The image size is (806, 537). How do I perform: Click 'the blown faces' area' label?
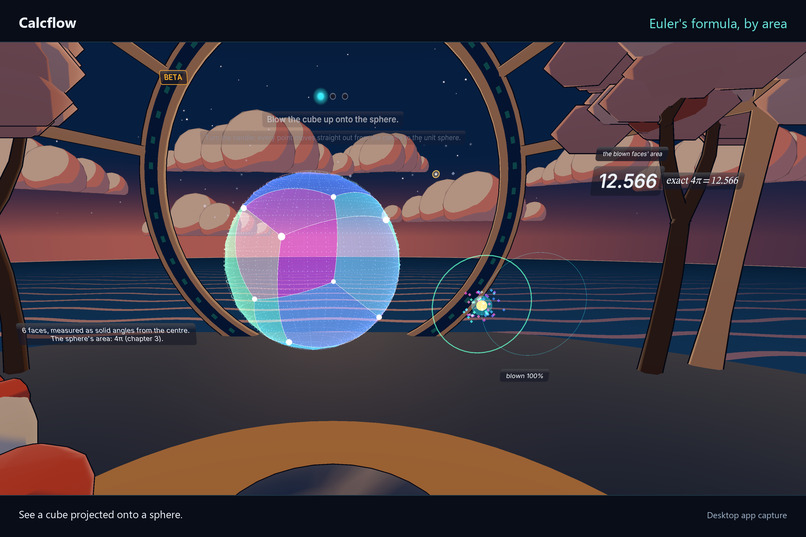[632, 154]
